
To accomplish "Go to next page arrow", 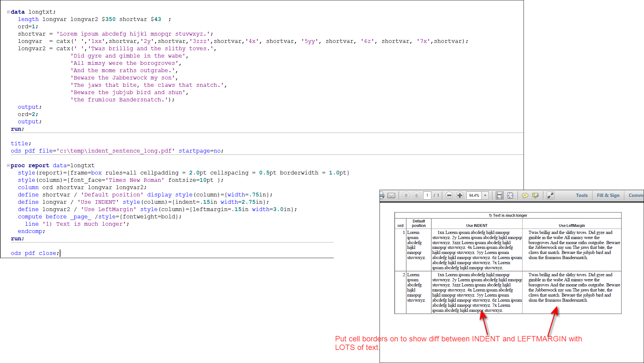I will tap(416, 195).
